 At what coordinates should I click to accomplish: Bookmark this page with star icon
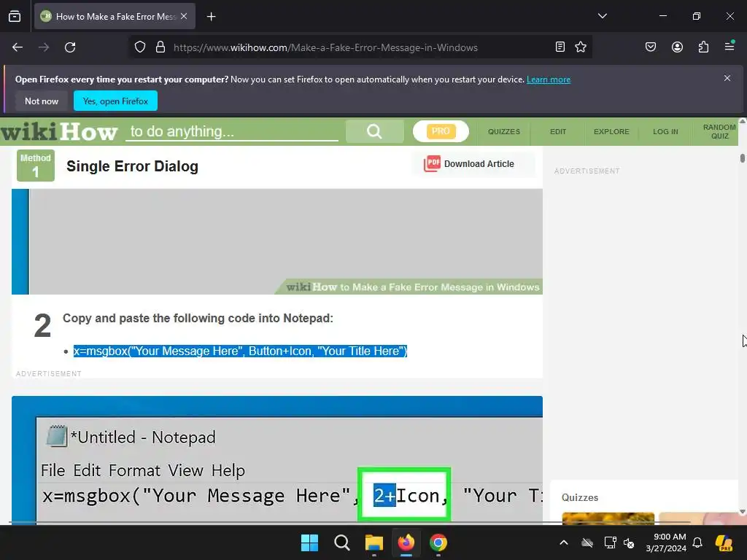click(x=580, y=47)
